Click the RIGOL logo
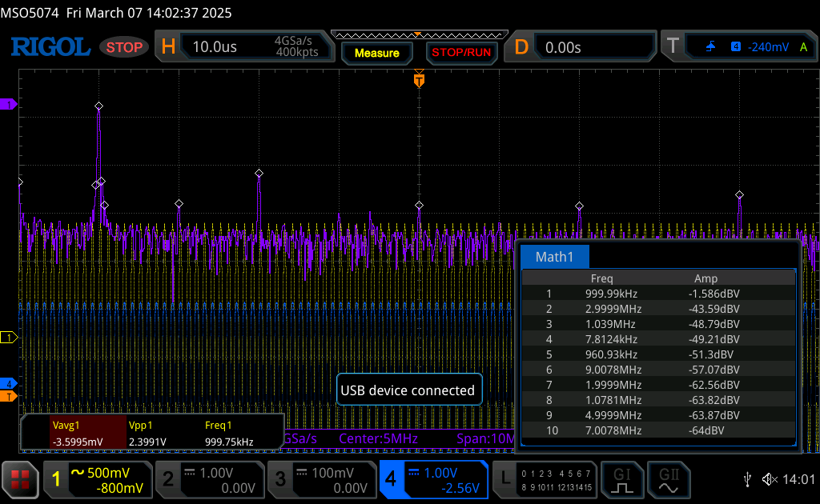This screenshot has height=504, width=820. tap(50, 47)
